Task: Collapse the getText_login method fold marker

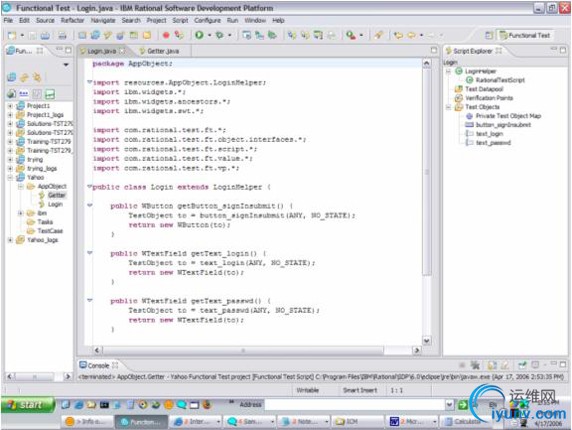Action: [x=90, y=253]
